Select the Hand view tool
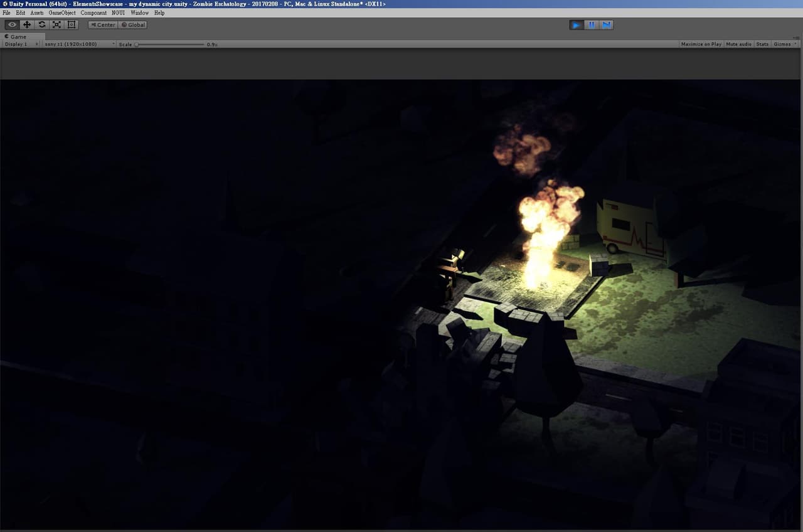Image resolution: width=803 pixels, height=532 pixels. 12,24
